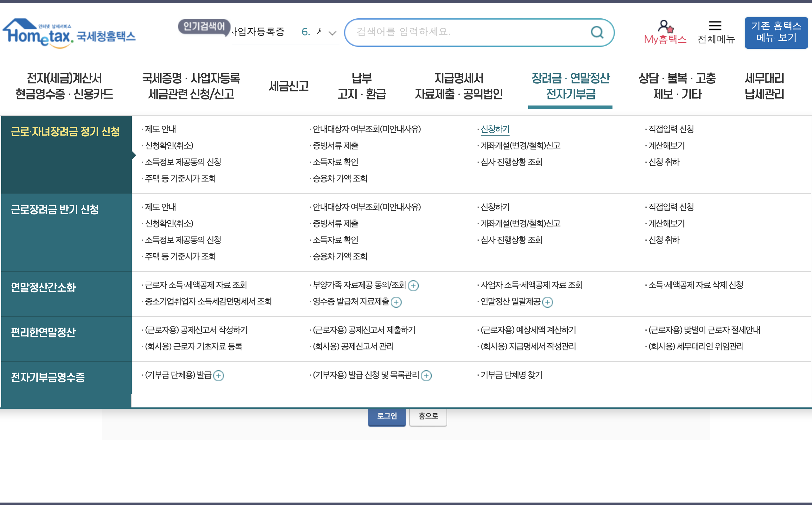Click (회사용) 근로자 기초자료 등록
Screen dimensions: 812x505
pyautogui.click(x=193, y=347)
